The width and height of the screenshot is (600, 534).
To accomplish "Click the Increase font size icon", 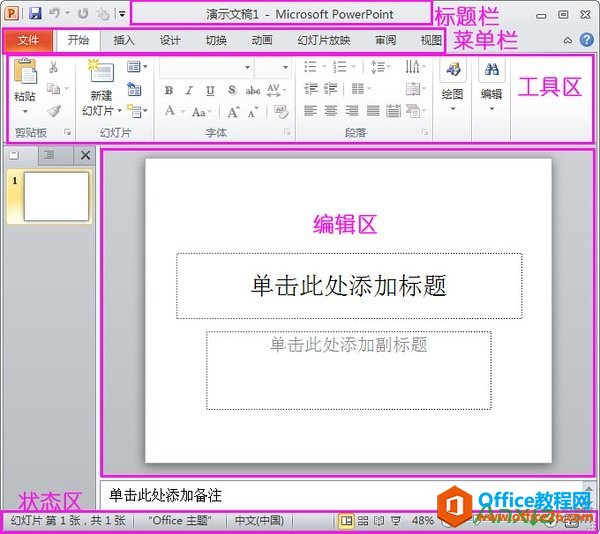I will (x=233, y=112).
